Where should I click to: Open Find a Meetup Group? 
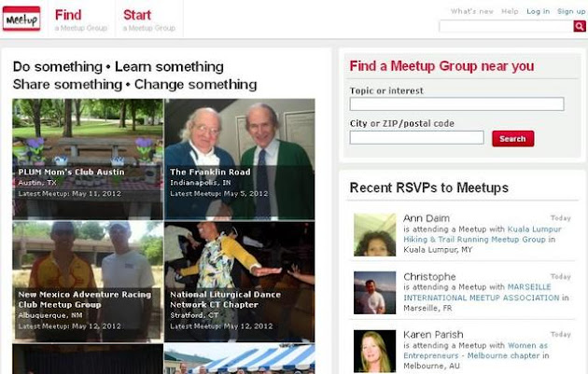[81, 20]
